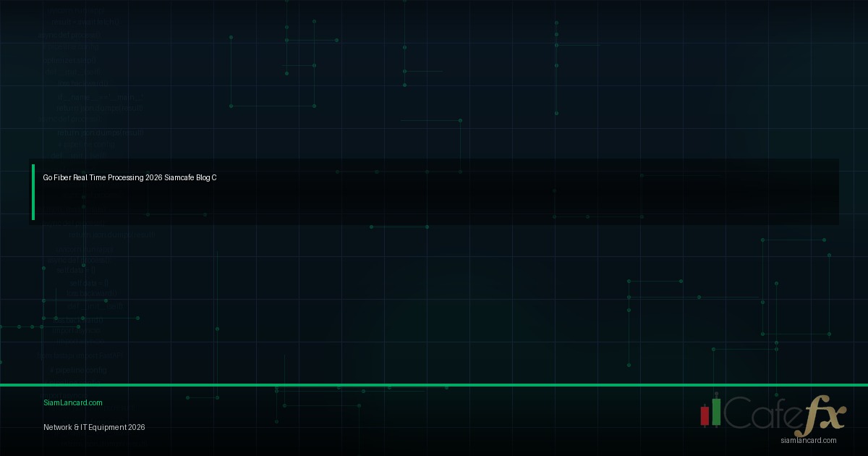Open the SiamLancard.com link

(72, 402)
